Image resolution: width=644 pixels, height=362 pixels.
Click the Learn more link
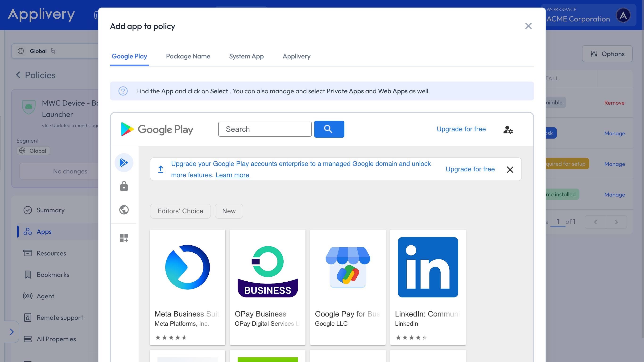pyautogui.click(x=232, y=175)
